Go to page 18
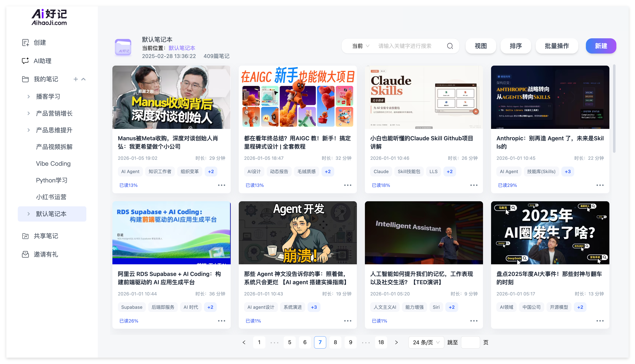 tap(381, 342)
